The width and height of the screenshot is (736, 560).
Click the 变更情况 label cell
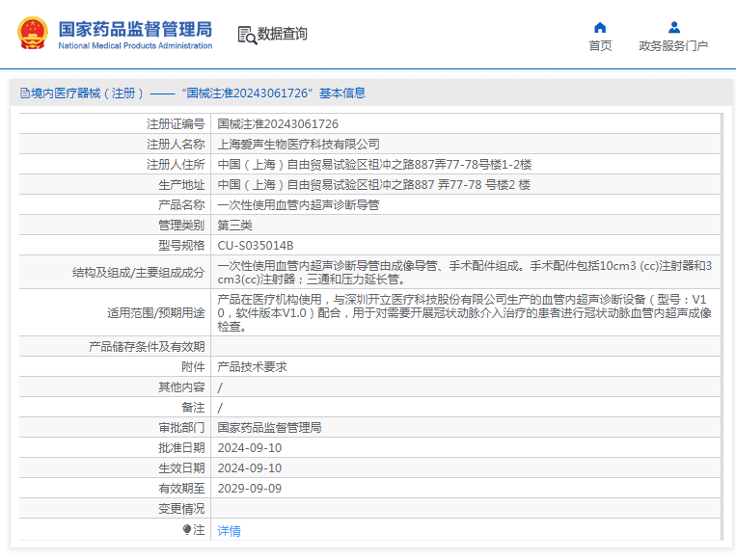pyautogui.click(x=115, y=508)
